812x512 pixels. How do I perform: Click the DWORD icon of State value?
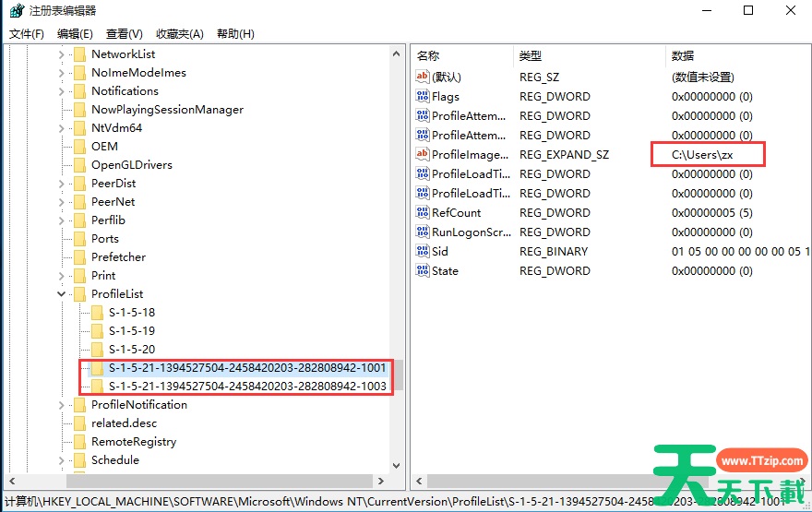tap(423, 270)
